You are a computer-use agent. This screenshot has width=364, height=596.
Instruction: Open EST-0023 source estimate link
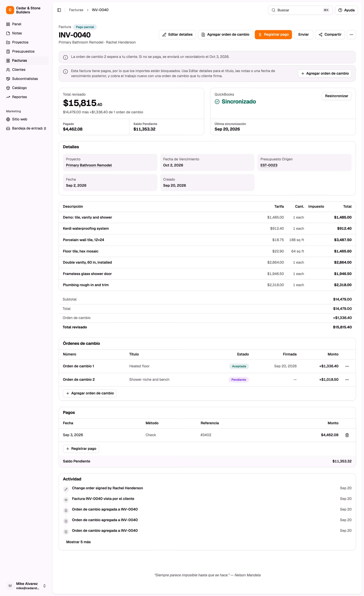(269, 165)
